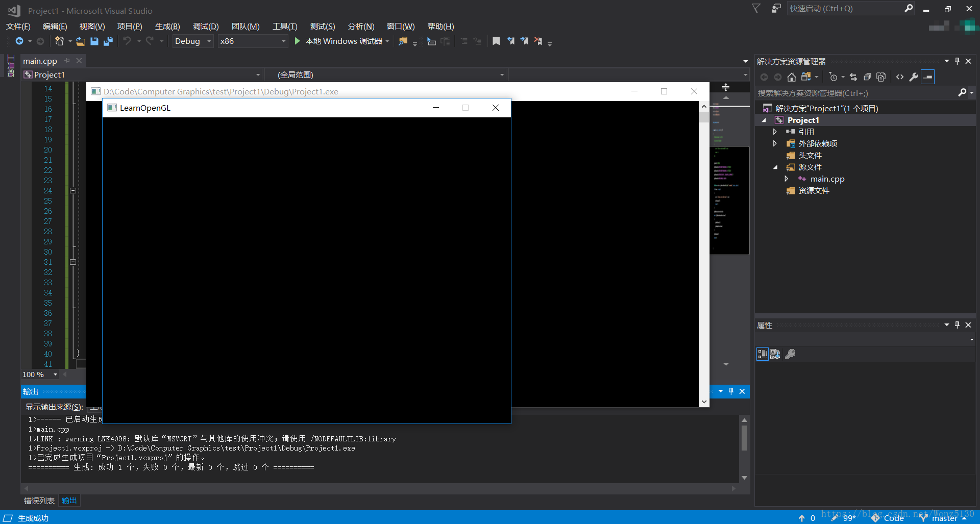This screenshot has width=980, height=524.
Task: Open the 工具箱 toolbox side tab
Action: [10, 65]
